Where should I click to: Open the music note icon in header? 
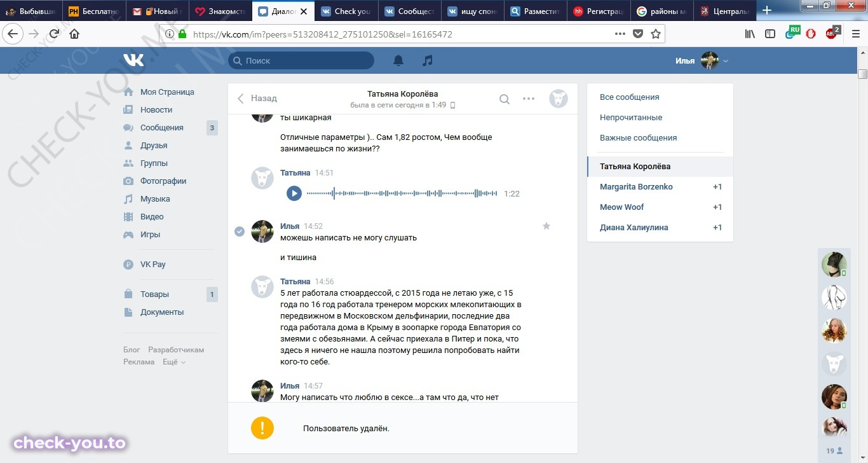[428, 60]
